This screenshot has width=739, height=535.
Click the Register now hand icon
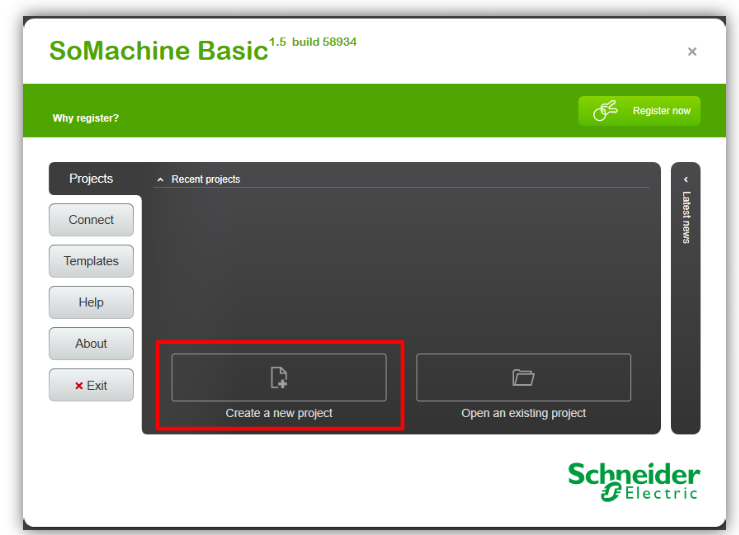605,110
